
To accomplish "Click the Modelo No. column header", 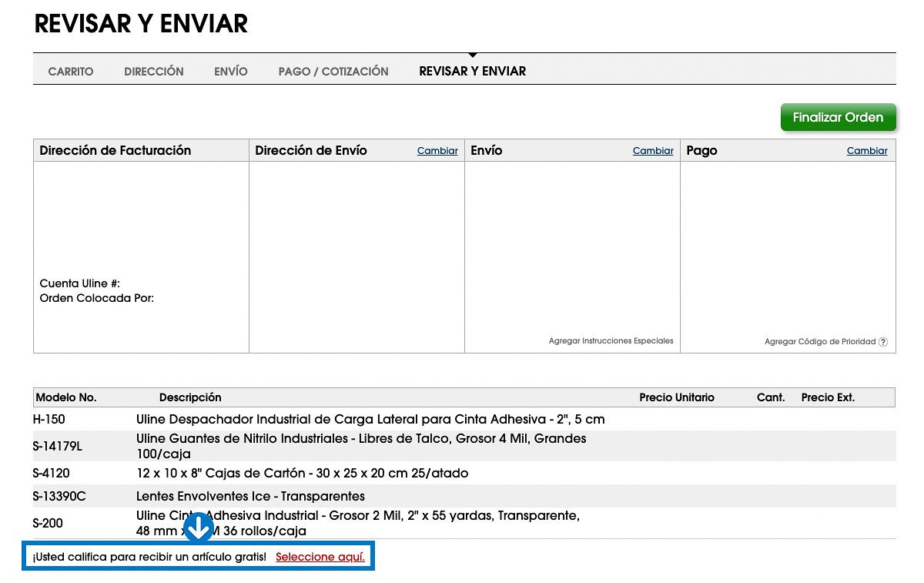I will click(66, 397).
